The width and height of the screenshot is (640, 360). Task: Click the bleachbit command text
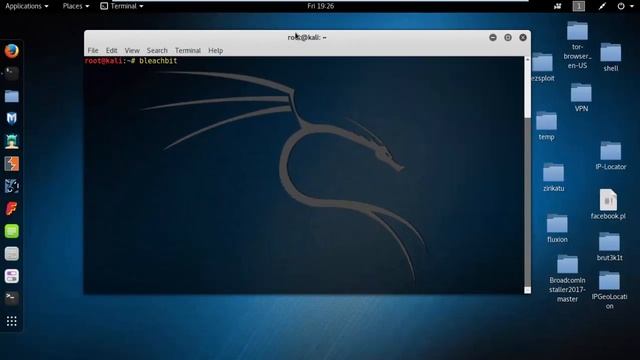tap(158, 61)
